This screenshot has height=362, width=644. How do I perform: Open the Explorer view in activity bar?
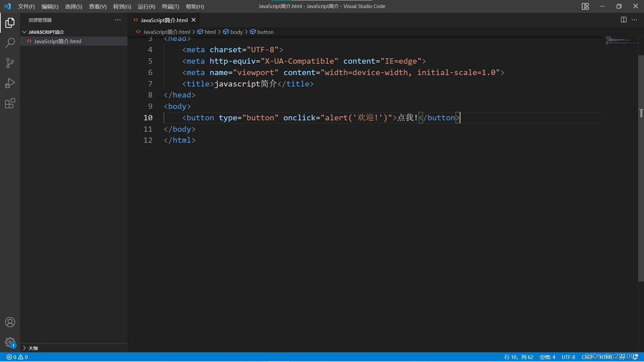click(x=10, y=23)
